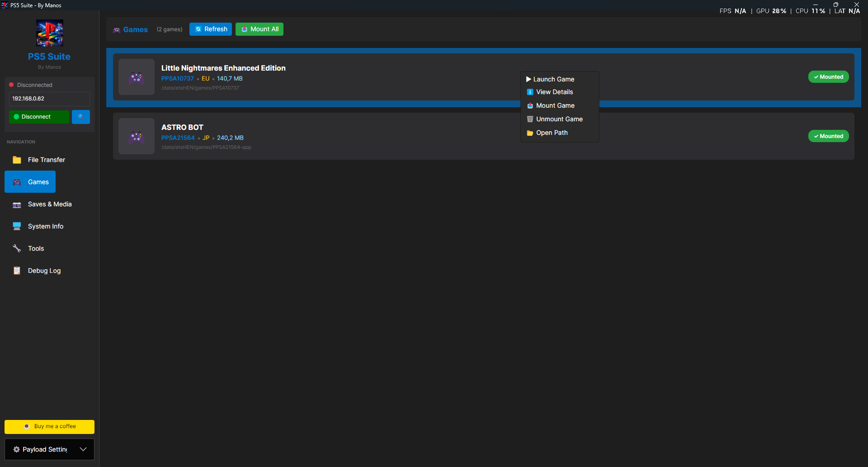
Task: Open the Tools section
Action: (x=28, y=248)
